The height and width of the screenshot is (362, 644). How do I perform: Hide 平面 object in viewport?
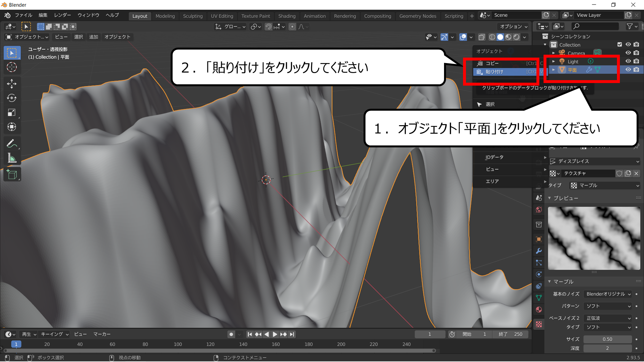(x=628, y=70)
